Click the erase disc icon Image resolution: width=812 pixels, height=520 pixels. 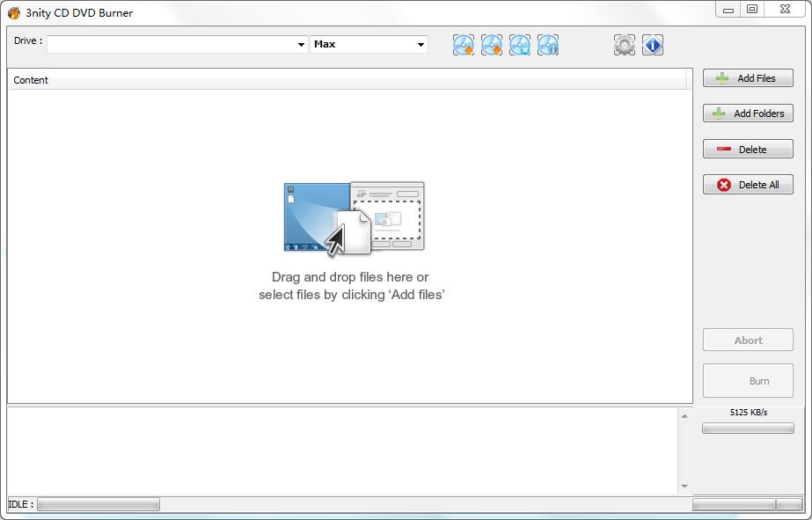(x=520, y=45)
